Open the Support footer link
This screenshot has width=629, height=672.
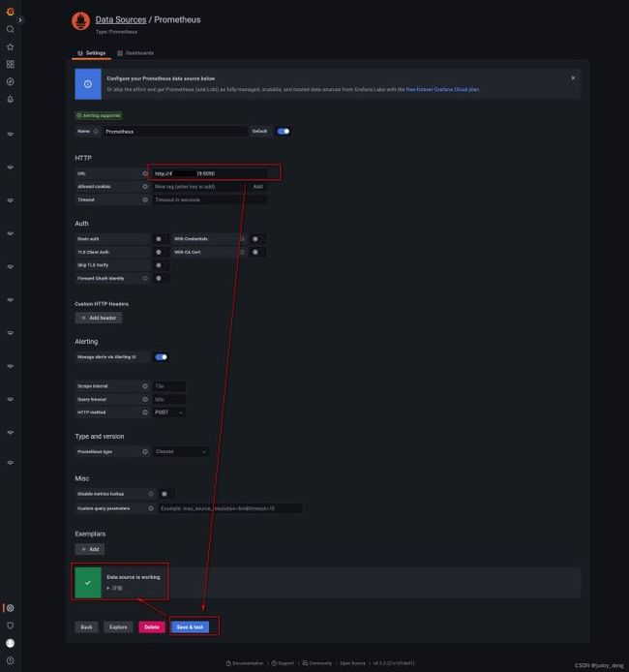pyautogui.click(x=283, y=663)
